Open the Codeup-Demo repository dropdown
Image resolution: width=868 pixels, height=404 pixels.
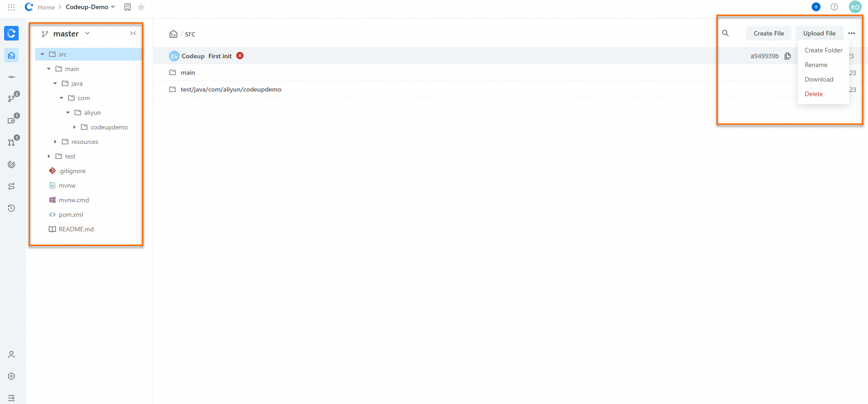[91, 7]
